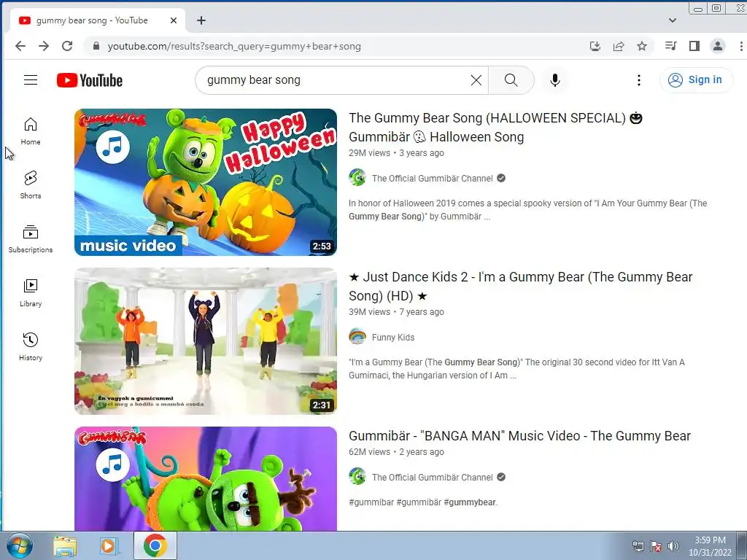The width and height of the screenshot is (747, 560).
Task: Open the volume speaker tray icon
Action: coord(673,545)
